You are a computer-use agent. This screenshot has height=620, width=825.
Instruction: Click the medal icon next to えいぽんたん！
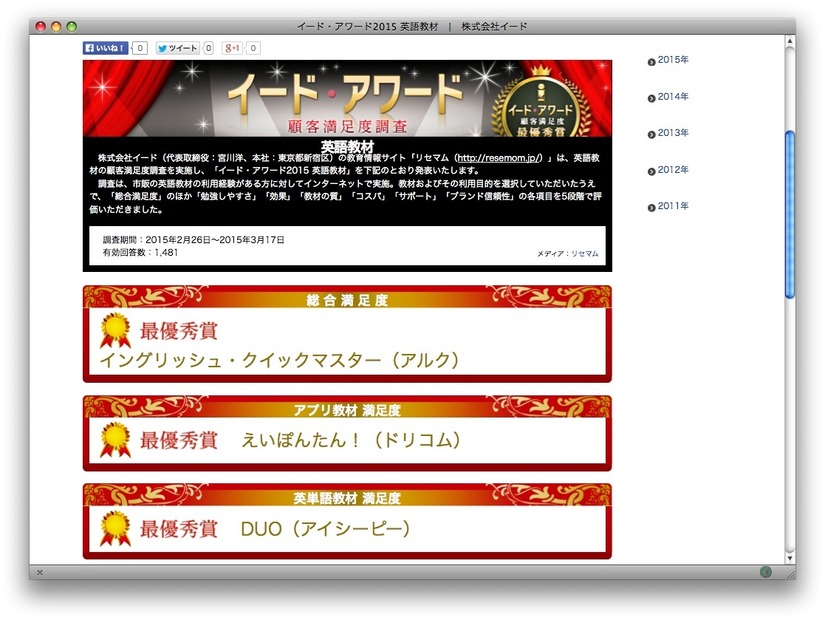(115, 440)
